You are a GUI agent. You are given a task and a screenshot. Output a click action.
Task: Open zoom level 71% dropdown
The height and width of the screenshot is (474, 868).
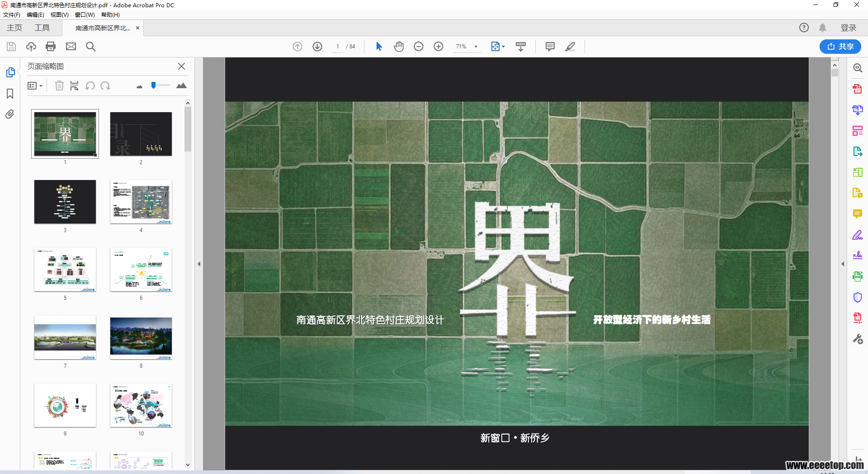[x=467, y=47]
